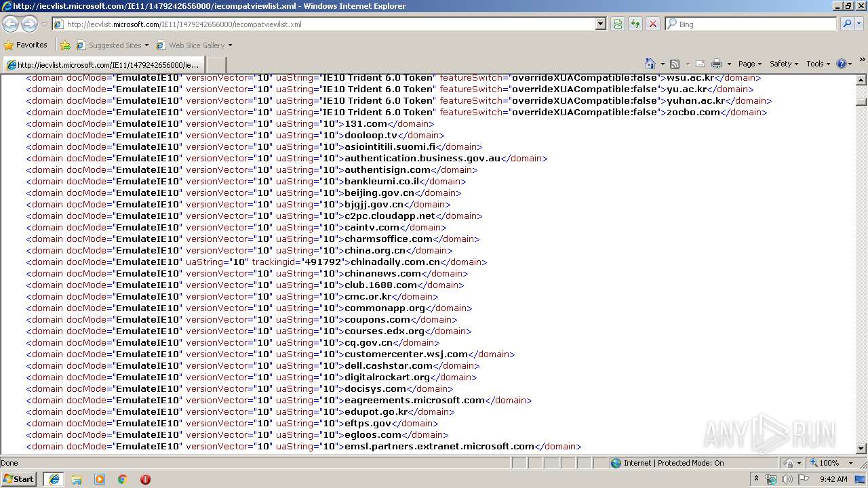Click the network tray icon
868x488 pixels.
[771, 479]
